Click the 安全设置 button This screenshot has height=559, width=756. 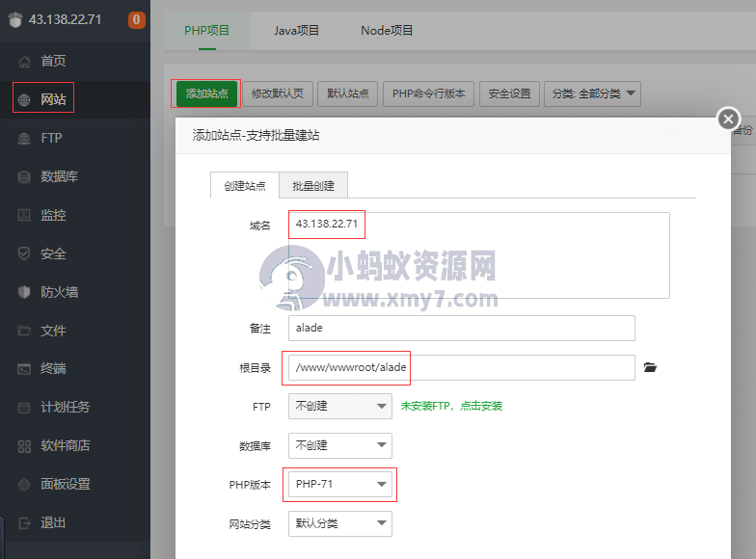(x=509, y=93)
